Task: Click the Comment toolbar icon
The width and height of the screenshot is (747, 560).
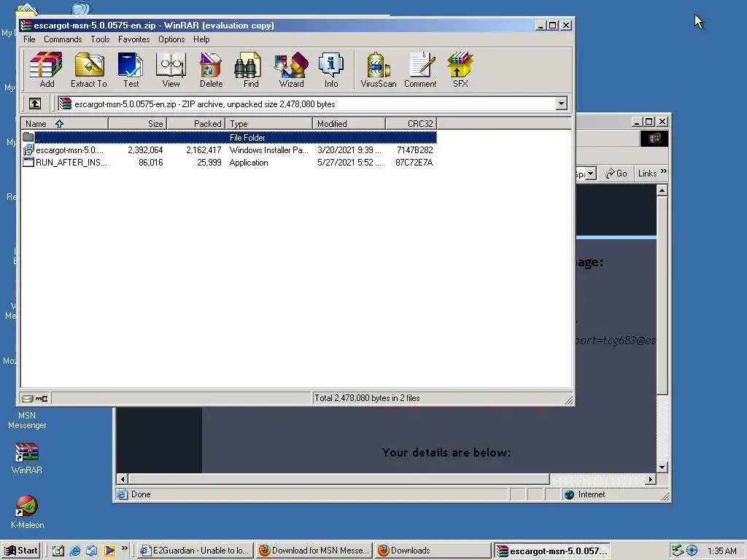Action: (420, 70)
